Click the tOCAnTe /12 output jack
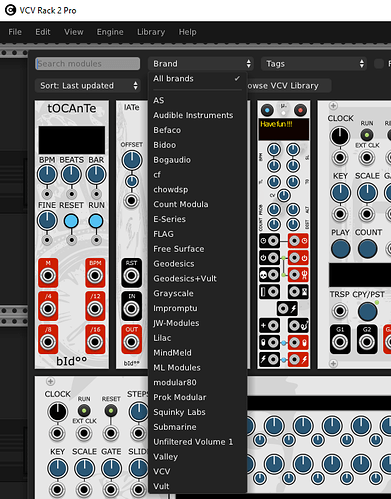Screen dimensions: 391x499 [x=95, y=309]
